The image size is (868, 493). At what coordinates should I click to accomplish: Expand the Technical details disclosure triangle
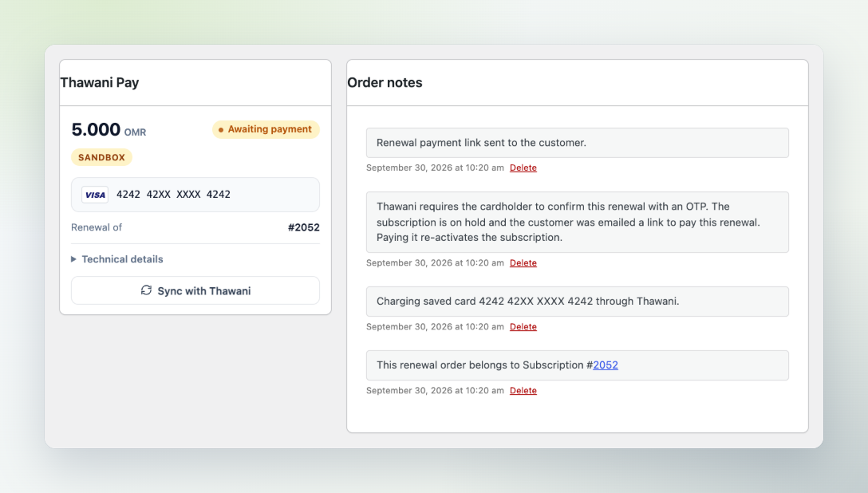[73, 259]
